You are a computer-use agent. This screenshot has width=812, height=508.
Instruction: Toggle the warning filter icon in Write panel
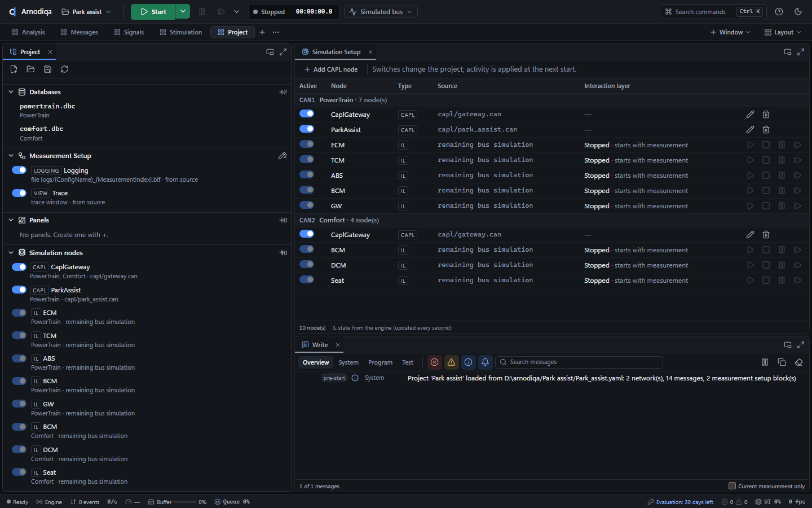451,362
